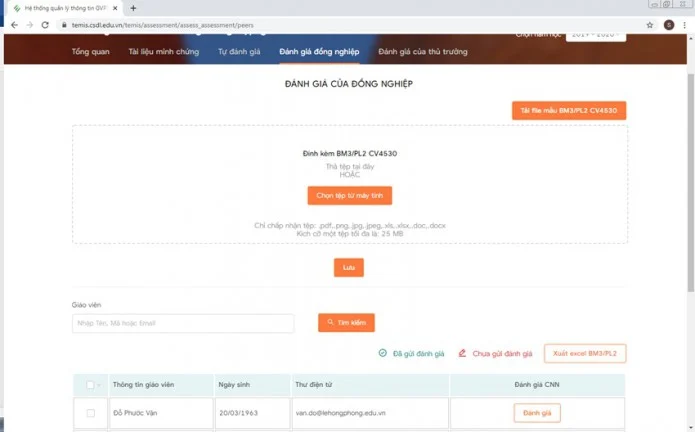695x432 pixels.
Task: Click the teacher name search field
Action: (183, 323)
